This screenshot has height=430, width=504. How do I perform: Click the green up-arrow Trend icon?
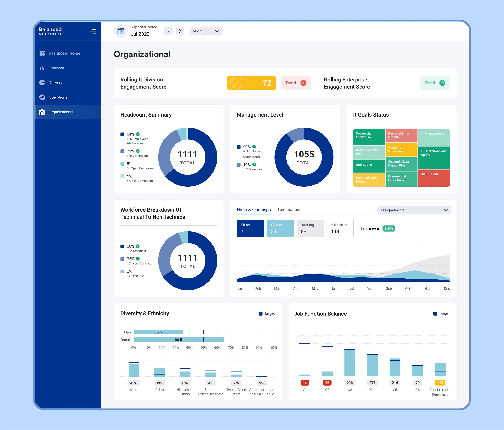tap(442, 83)
